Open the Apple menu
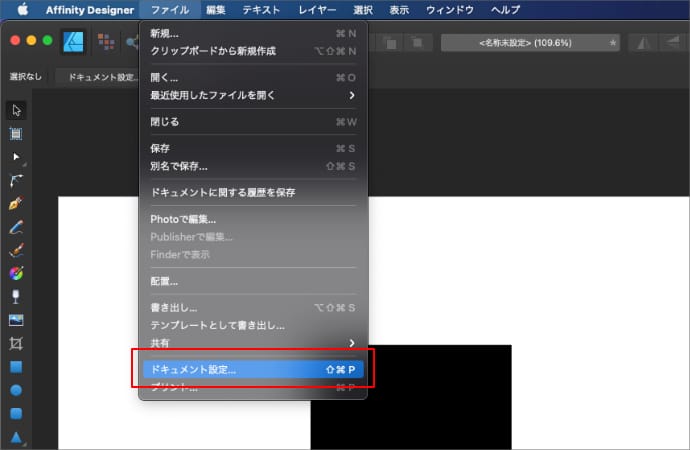 [20, 9]
